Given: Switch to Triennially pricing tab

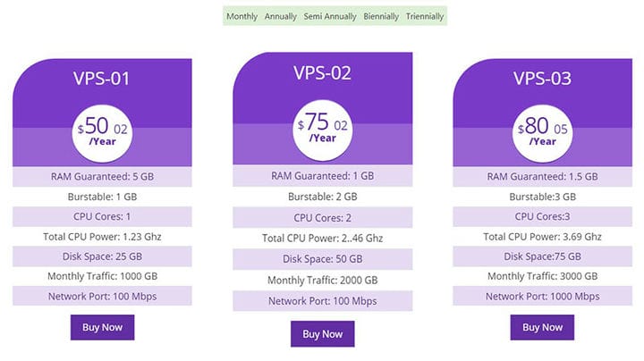Looking at the screenshot, I should tap(425, 16).
